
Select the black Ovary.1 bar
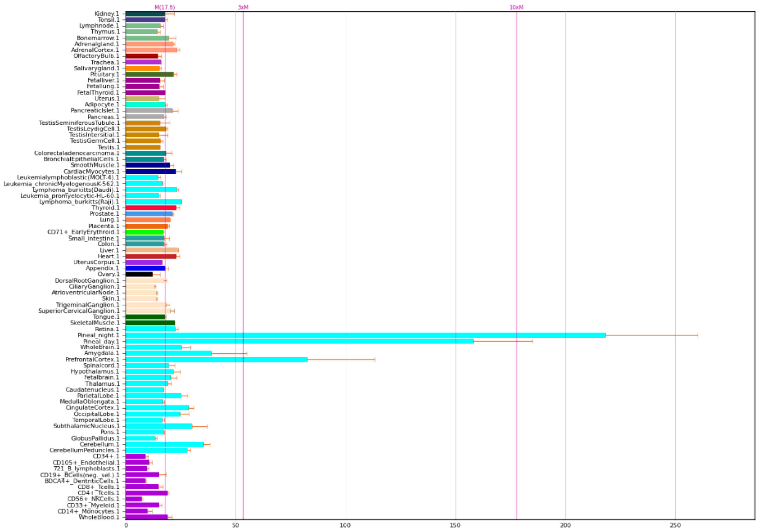(139, 274)
